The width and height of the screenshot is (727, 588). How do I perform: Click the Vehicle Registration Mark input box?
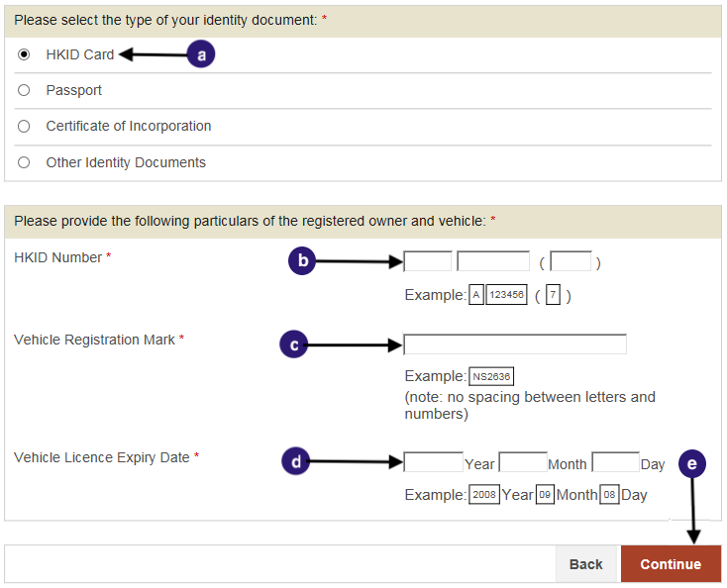click(515, 344)
